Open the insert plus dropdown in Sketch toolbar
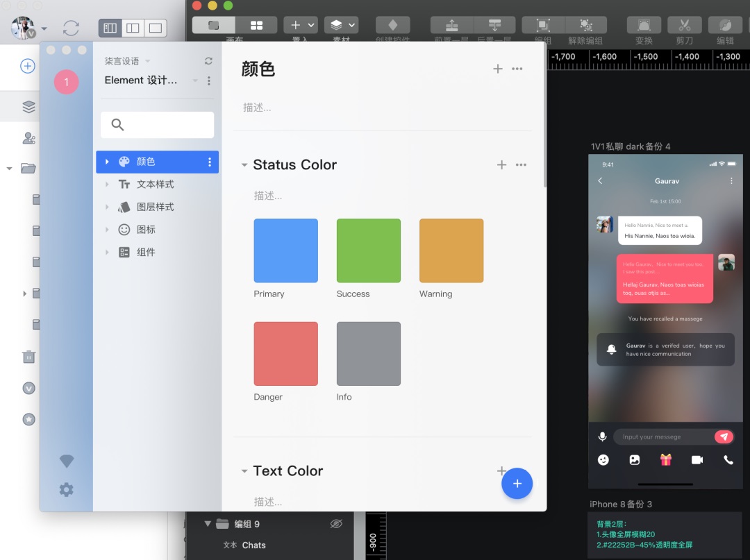This screenshot has height=560, width=750. pyautogui.click(x=301, y=25)
